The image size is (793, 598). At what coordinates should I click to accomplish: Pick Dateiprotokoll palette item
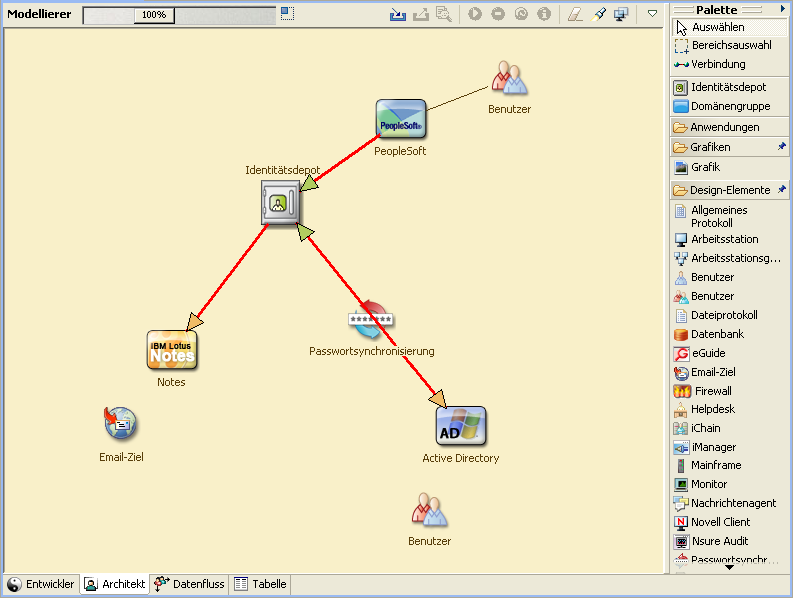[x=730, y=315]
